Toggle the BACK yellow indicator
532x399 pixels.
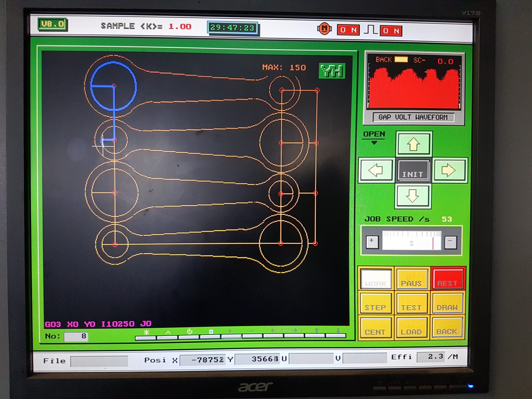pos(401,59)
